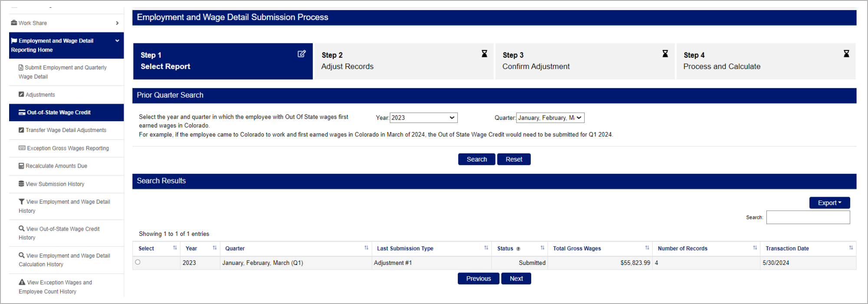868x304 pixels.
Task: Open Transfer Wage Detail Adjustments menu item
Action: 66,130
